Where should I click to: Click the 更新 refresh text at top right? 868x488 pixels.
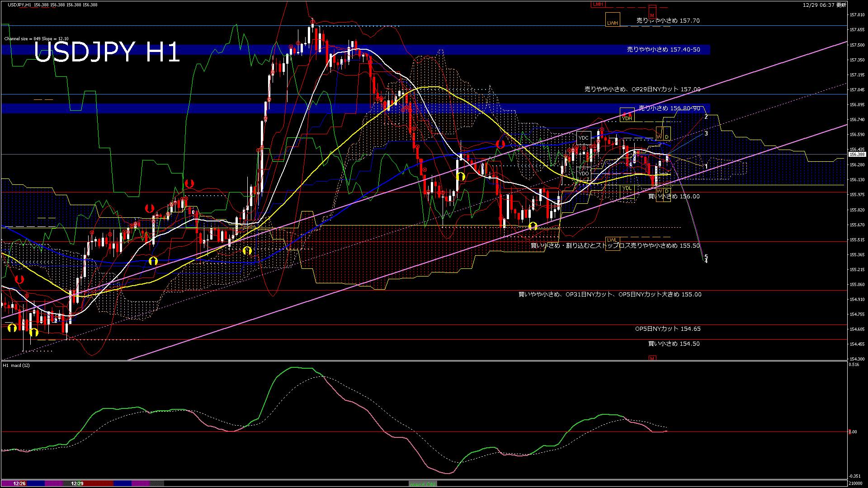click(841, 5)
